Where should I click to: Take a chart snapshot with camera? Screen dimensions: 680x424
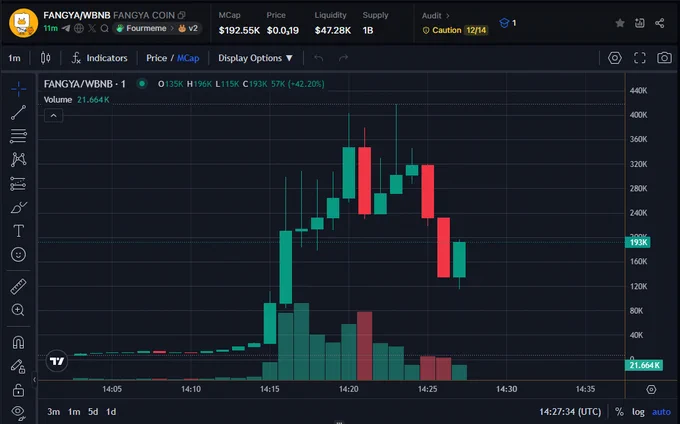coord(664,58)
